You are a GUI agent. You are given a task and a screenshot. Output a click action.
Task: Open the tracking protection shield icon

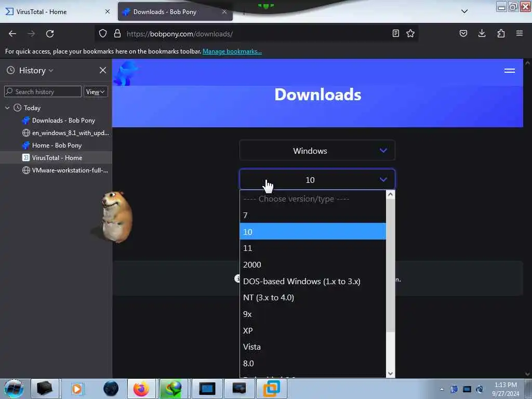coord(103,34)
